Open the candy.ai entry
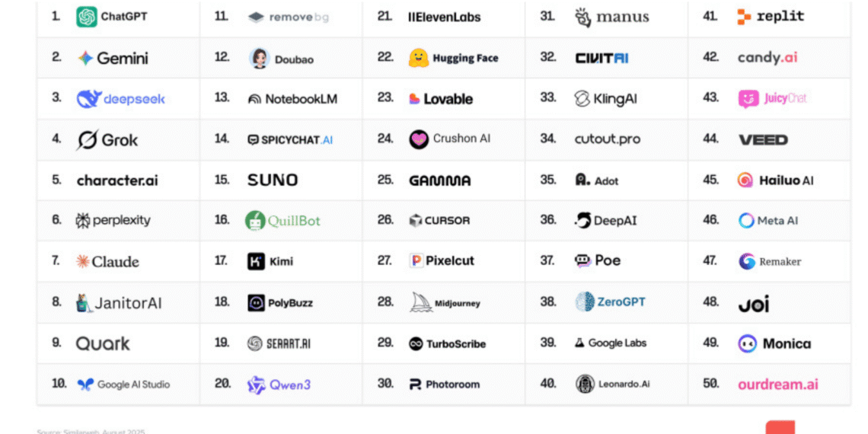This screenshot has height=434, width=868. (767, 58)
